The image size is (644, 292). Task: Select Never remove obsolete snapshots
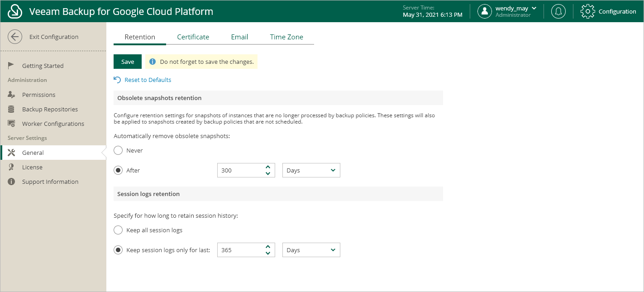(118, 150)
